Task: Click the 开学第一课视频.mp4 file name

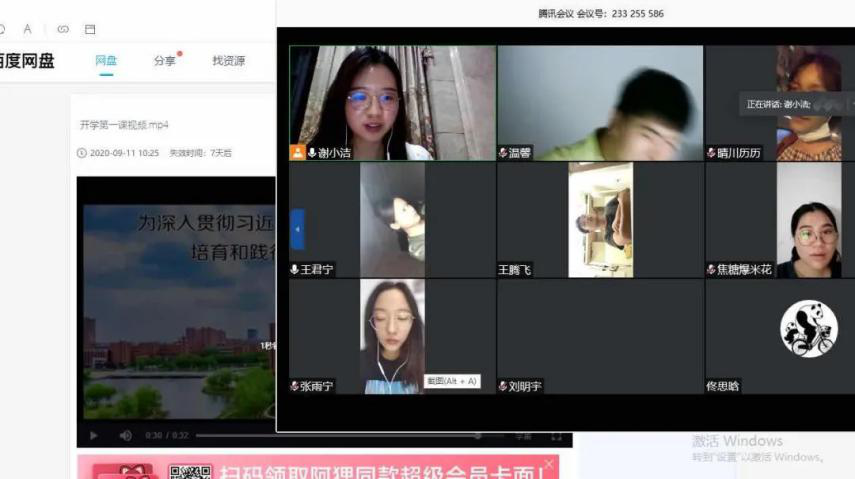Action: pyautogui.click(x=124, y=125)
